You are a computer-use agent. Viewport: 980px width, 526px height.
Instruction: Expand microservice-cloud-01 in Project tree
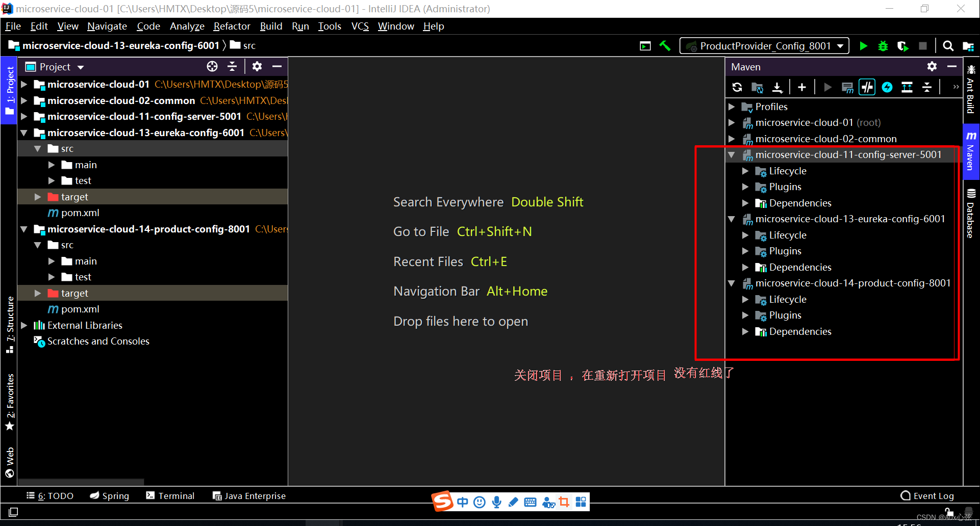point(24,85)
